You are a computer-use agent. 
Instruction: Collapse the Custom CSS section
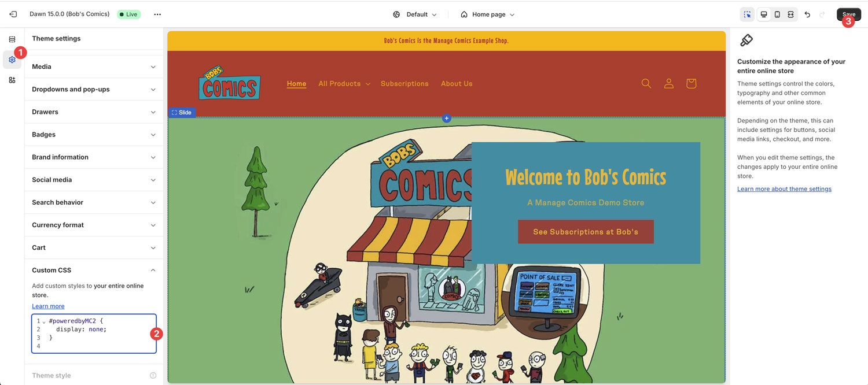tap(94, 270)
